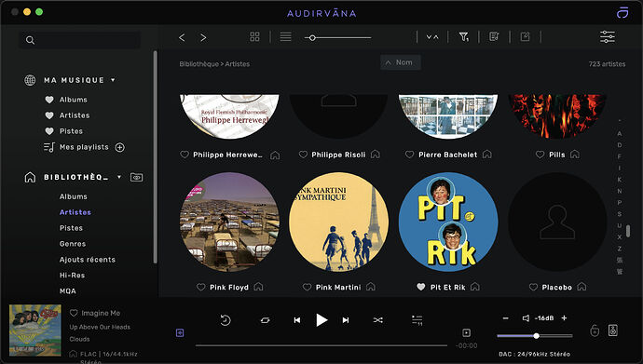This screenshot has width=643, height=364.
Task: Switch to grid view
Action: (254, 37)
